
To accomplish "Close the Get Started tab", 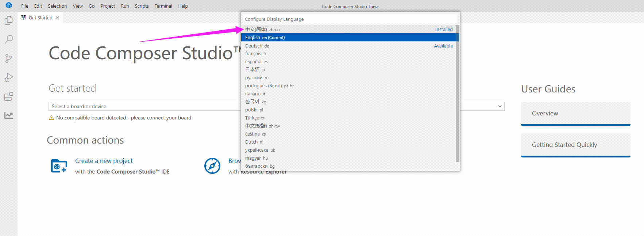I will (58, 18).
